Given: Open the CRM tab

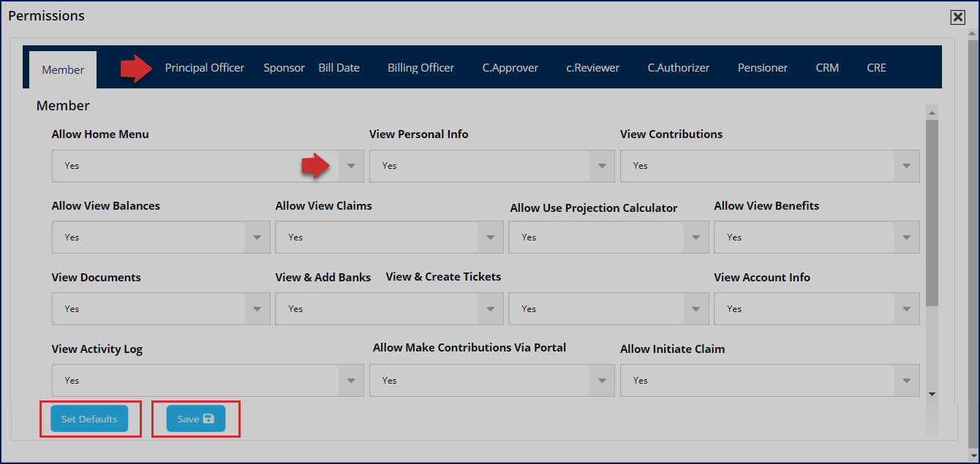Looking at the screenshot, I should [827, 68].
